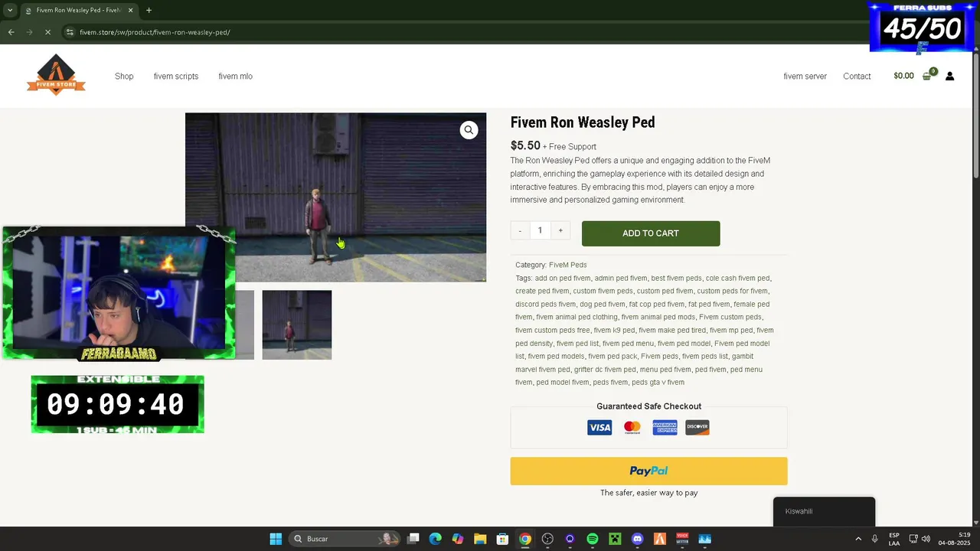Click the American Express icon

click(665, 428)
